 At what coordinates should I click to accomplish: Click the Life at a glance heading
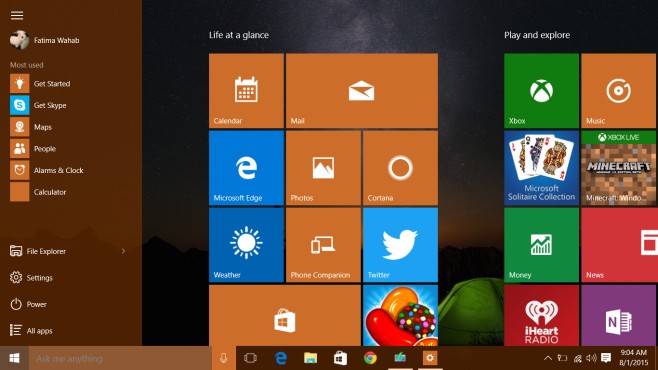(x=239, y=35)
